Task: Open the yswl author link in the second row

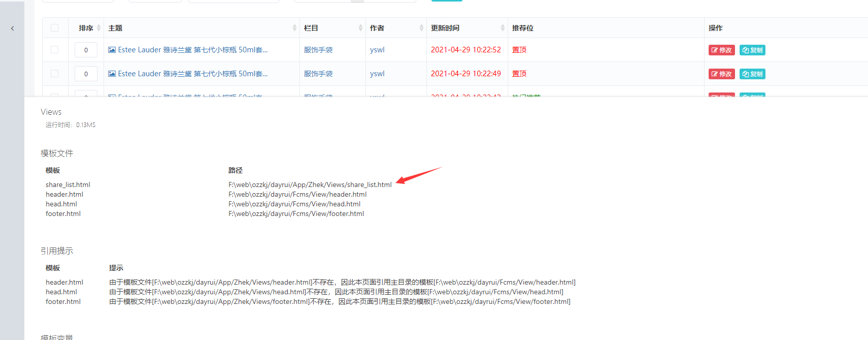Action: (377, 74)
